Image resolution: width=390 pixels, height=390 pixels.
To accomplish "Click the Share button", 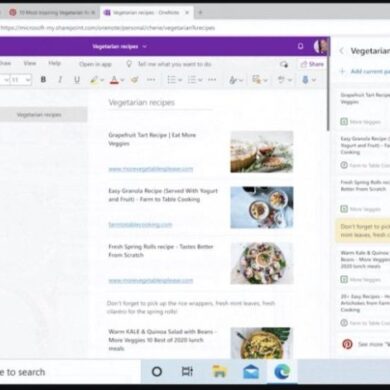I will click(312, 64).
